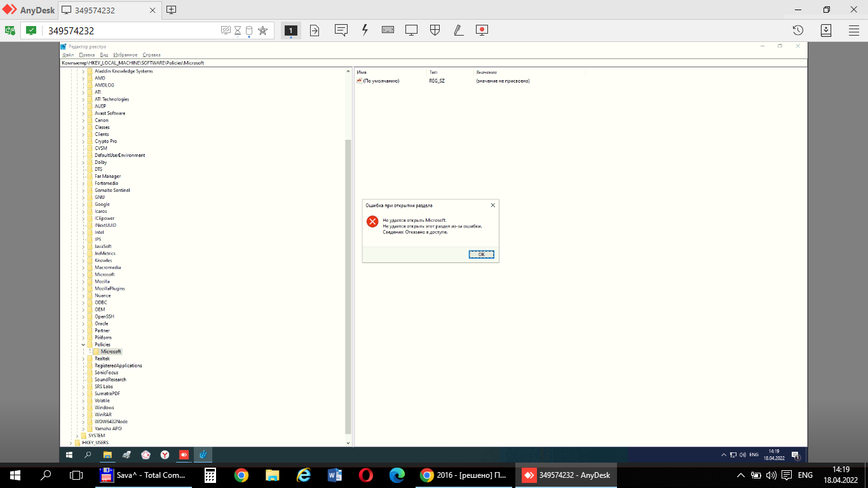The image size is (868, 488).
Task: Expand the HKEY_USERS hive
Action: click(71, 442)
